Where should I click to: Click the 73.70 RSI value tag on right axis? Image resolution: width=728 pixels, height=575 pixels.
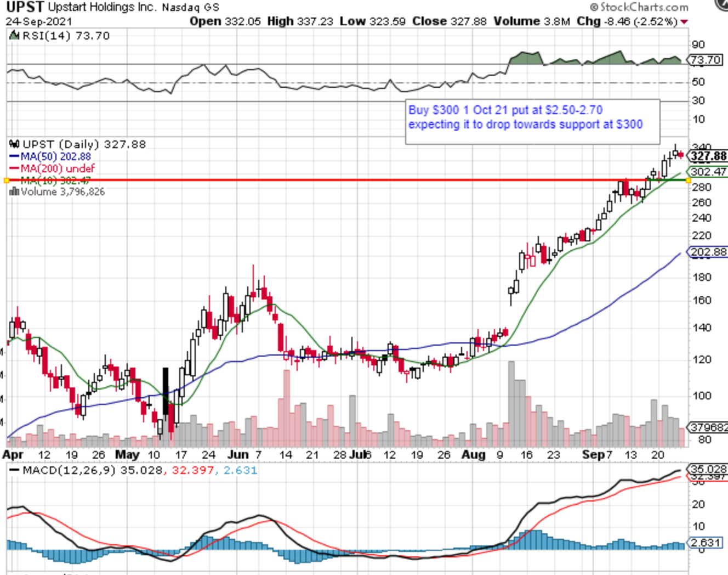point(706,60)
